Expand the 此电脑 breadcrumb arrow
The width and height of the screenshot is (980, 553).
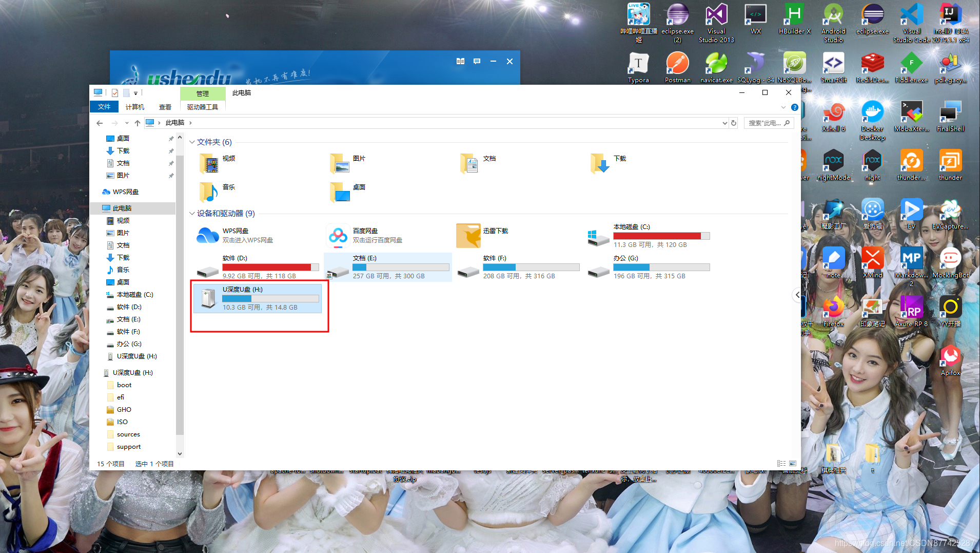[x=190, y=123]
